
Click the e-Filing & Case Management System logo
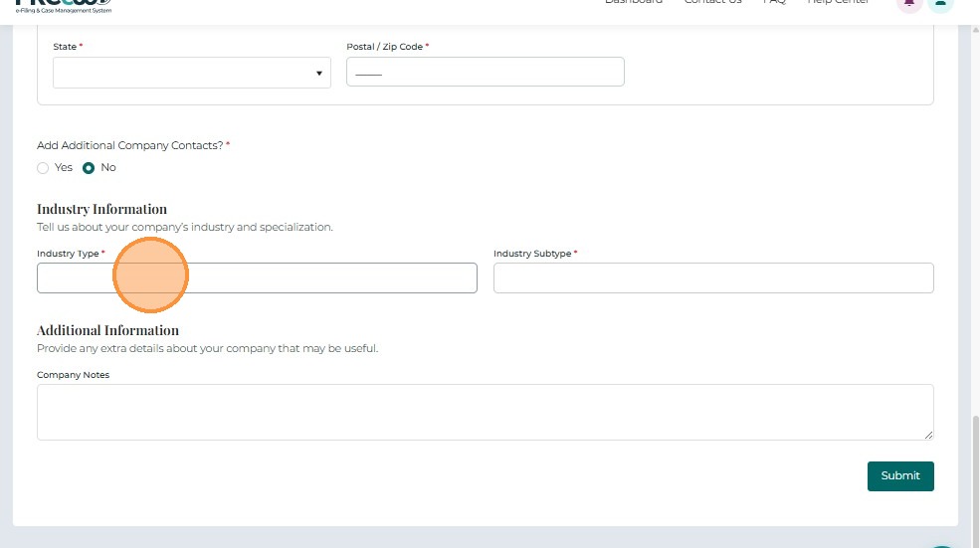tap(63, 6)
